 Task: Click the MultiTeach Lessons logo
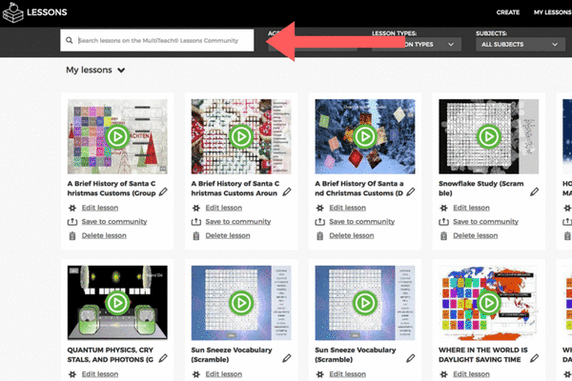[x=35, y=12]
